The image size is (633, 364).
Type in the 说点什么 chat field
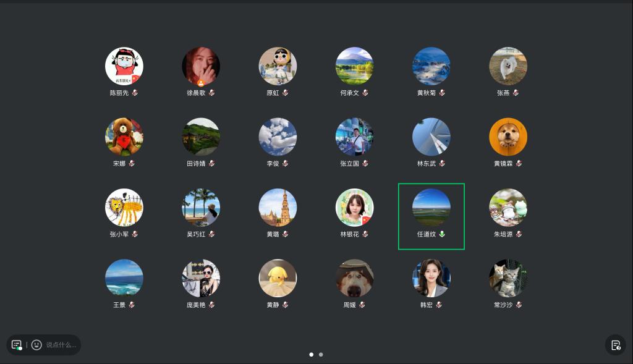(x=61, y=345)
